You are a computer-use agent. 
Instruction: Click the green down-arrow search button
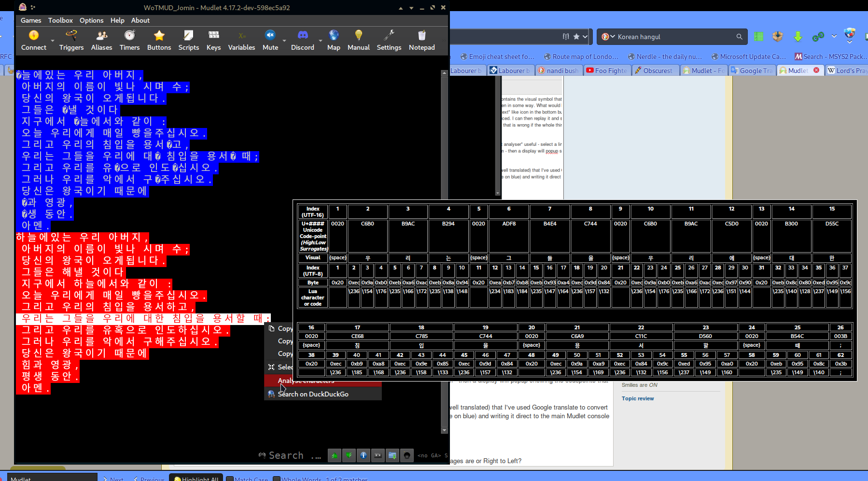(x=349, y=455)
